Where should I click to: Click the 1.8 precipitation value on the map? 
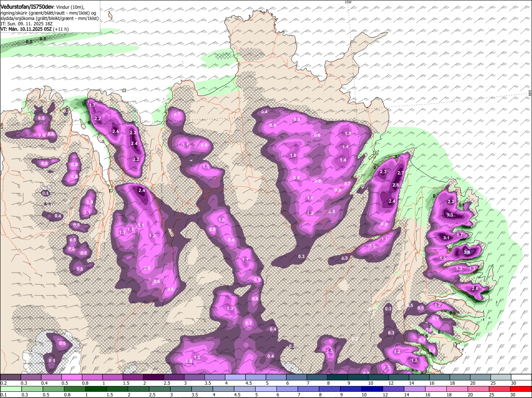click(414, 361)
